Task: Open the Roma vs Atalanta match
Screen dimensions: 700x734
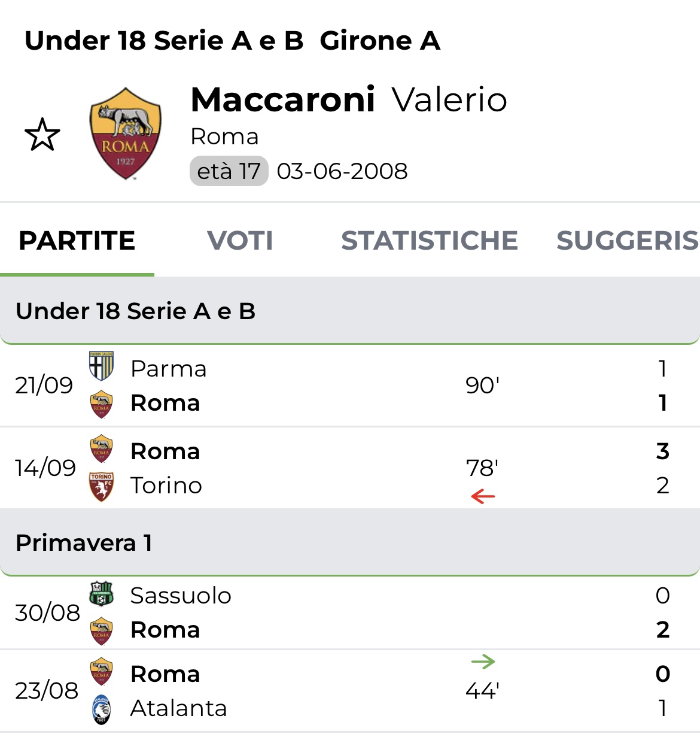Action: tap(350, 691)
